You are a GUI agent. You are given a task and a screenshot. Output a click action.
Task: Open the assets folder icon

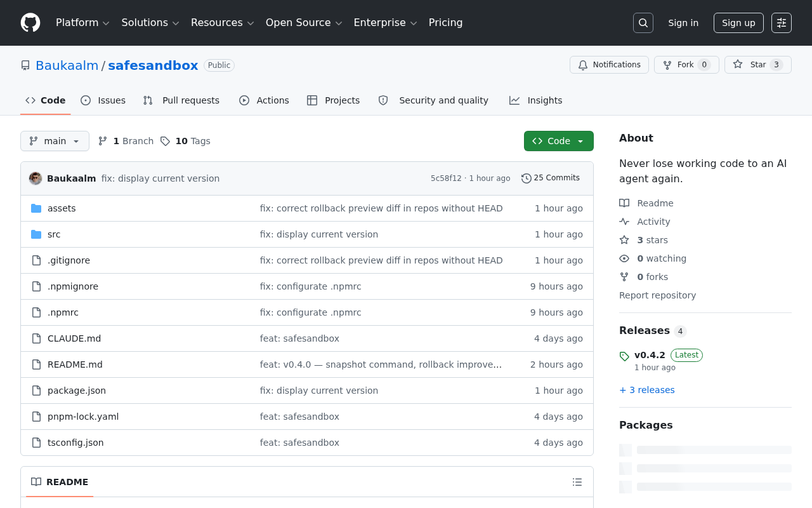tap(36, 208)
